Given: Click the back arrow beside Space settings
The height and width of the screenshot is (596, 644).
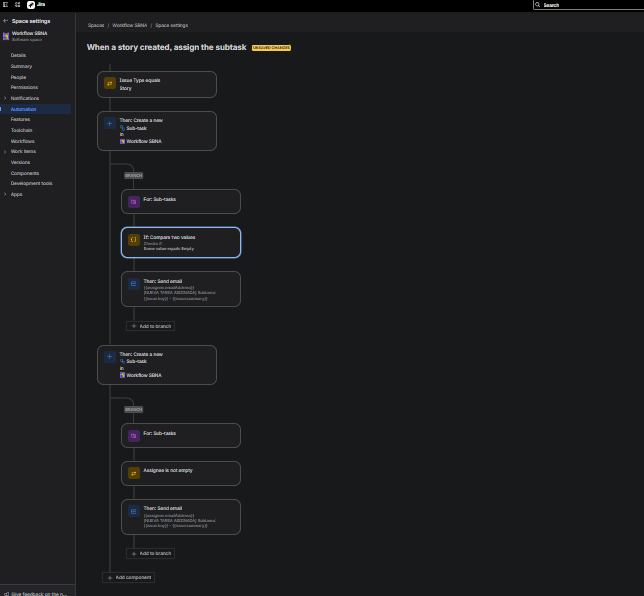Looking at the screenshot, I should [x=5, y=21].
